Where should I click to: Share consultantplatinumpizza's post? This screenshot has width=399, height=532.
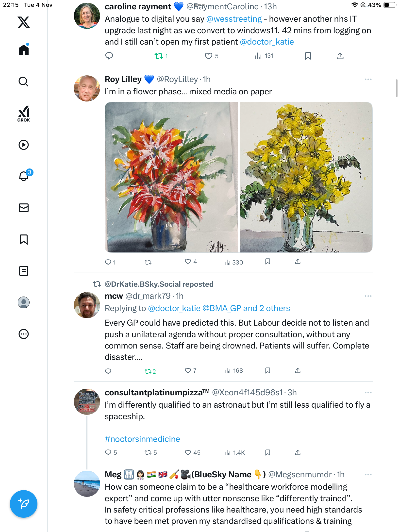[x=298, y=452]
